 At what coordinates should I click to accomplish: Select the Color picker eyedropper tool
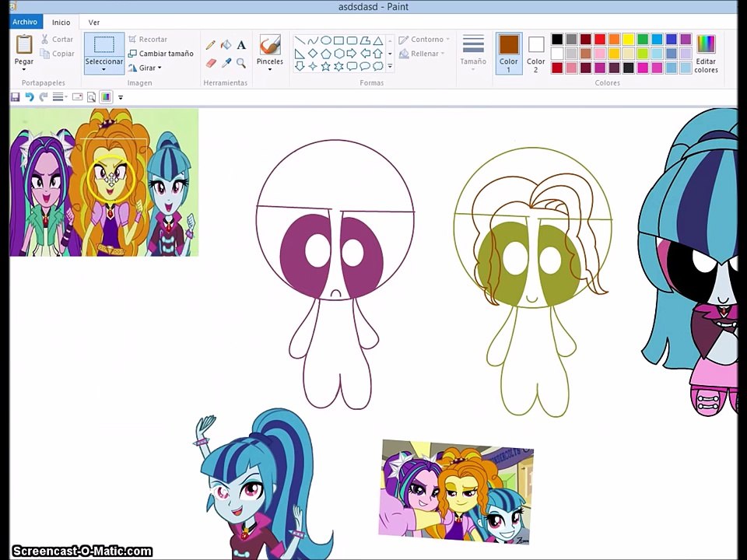(226, 63)
